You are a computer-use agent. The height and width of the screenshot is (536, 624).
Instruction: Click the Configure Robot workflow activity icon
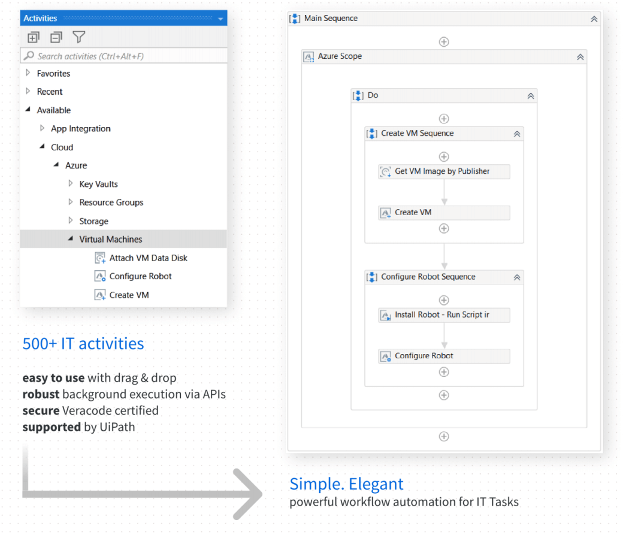coord(385,357)
